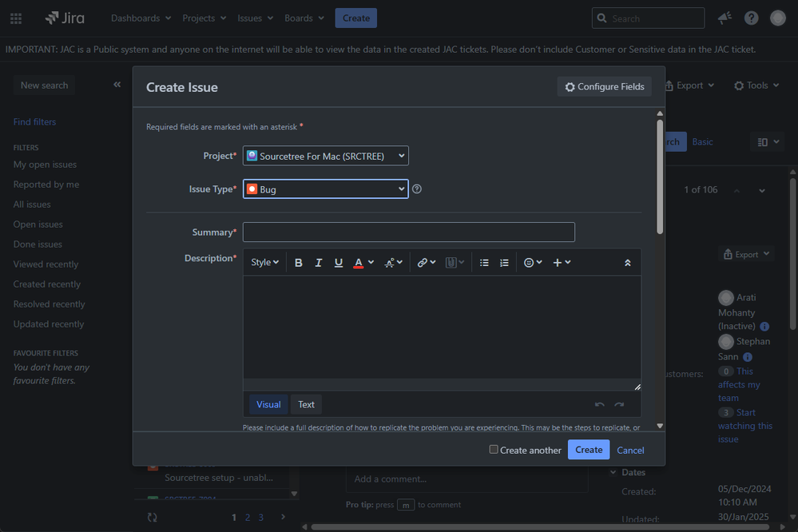798x532 pixels.
Task: Open the Export dropdown at top right
Action: (689, 85)
